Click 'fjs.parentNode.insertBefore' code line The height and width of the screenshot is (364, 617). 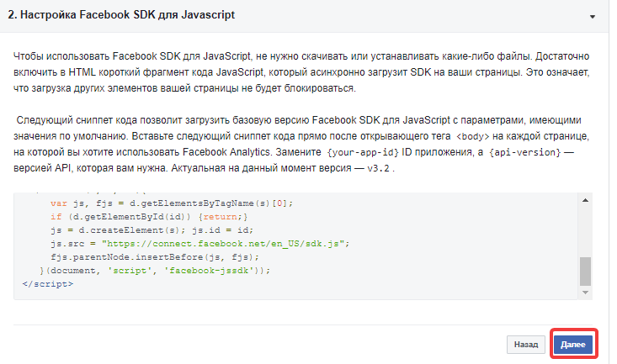tap(155, 257)
